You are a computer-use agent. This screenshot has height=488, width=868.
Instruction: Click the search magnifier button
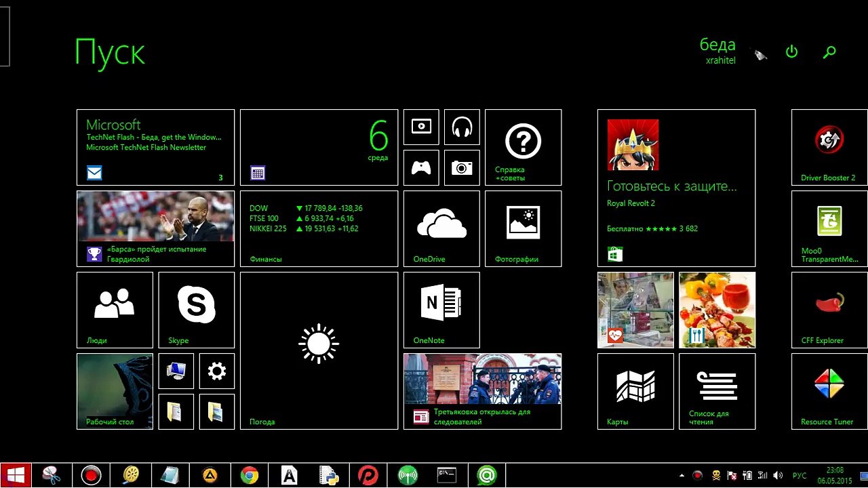coord(829,52)
